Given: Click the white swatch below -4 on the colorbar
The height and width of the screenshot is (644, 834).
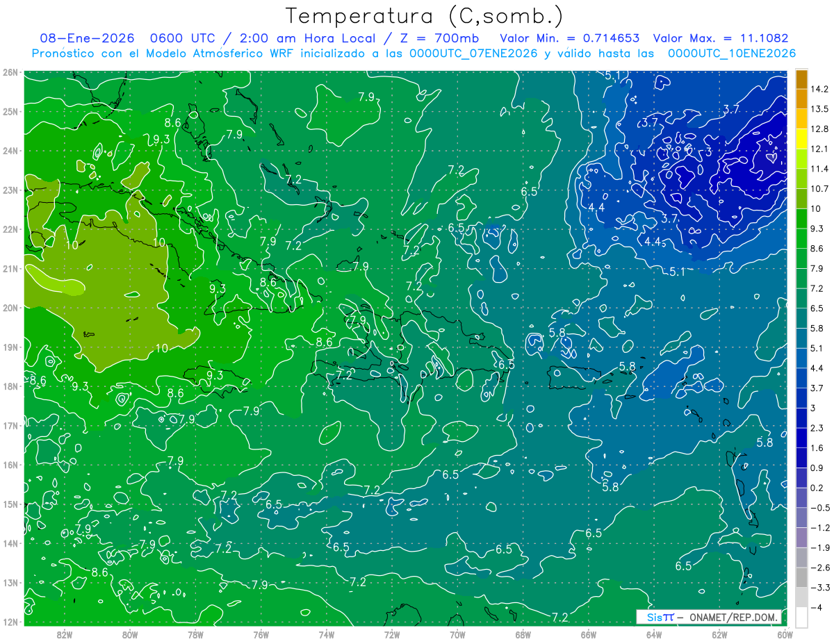Looking at the screenshot, I should [801, 616].
